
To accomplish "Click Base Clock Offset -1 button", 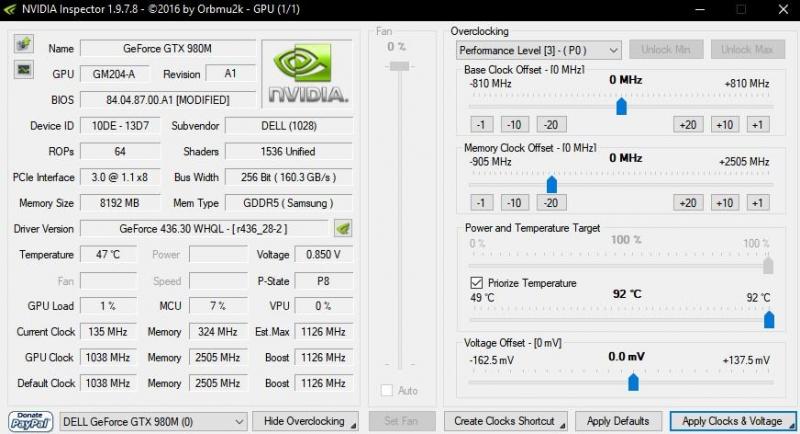I will [x=481, y=125].
